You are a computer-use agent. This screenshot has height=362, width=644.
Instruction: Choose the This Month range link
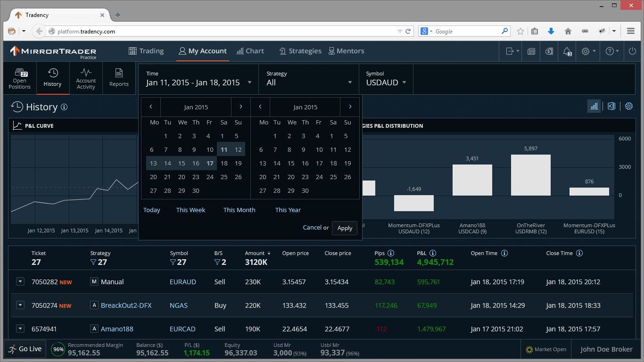click(x=239, y=210)
